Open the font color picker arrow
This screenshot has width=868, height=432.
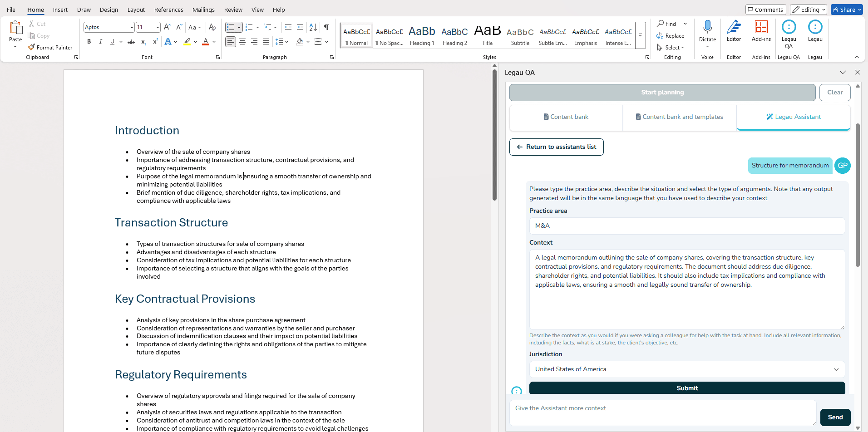coord(214,42)
